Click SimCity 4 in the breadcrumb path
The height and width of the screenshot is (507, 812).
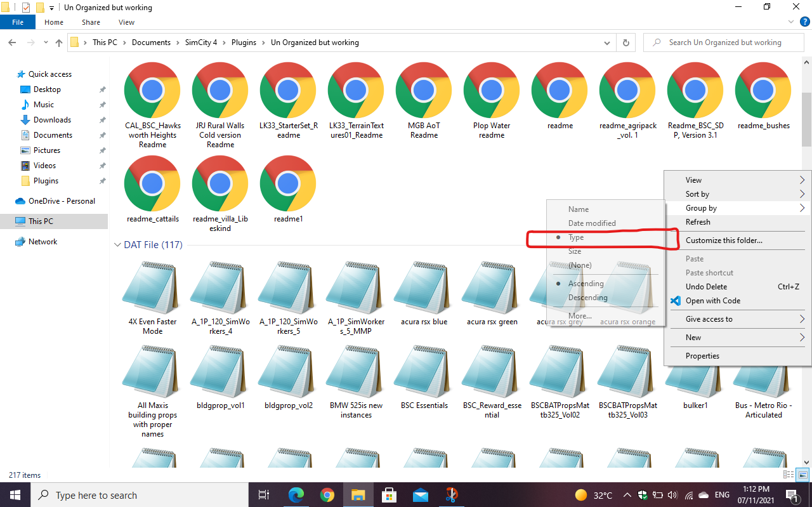pos(201,43)
